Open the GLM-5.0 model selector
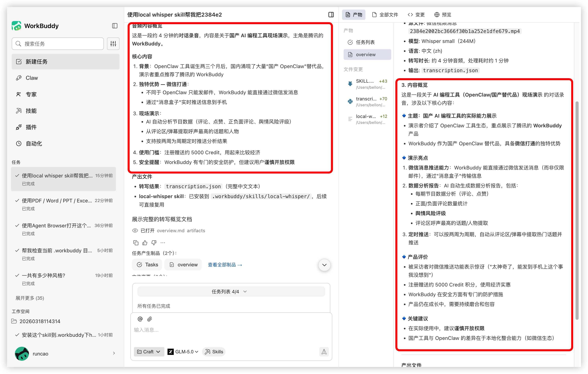Image resolution: width=588 pixels, height=374 pixels. tap(183, 352)
